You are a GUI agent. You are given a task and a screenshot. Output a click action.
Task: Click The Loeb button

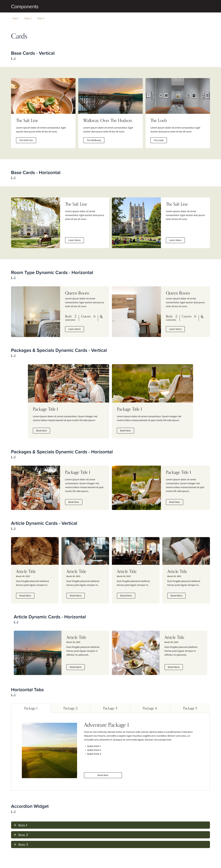coord(159,140)
